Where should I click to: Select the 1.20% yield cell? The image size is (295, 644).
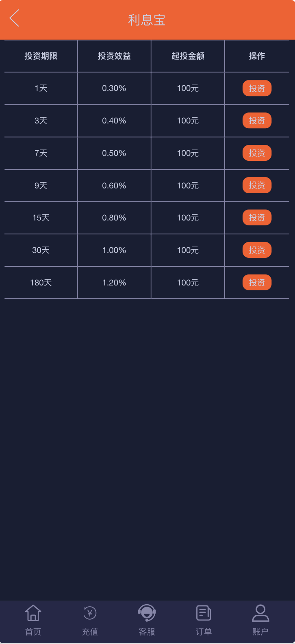[x=114, y=283]
